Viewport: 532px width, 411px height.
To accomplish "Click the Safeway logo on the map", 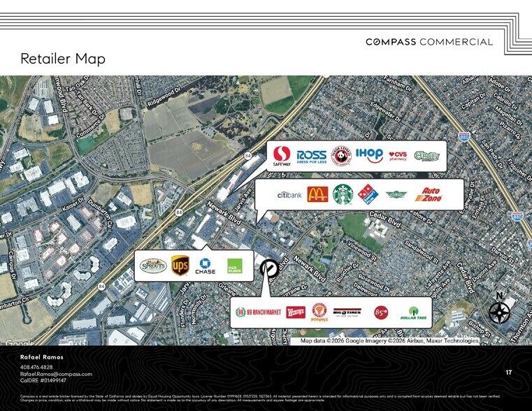I will [x=282, y=155].
